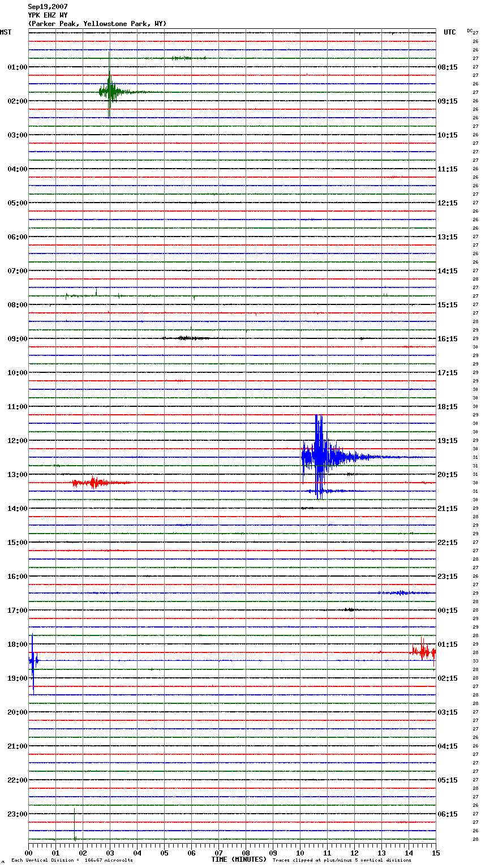Click minute 12 on the bottom axis
The width and height of the screenshot is (481, 868).
click(354, 853)
